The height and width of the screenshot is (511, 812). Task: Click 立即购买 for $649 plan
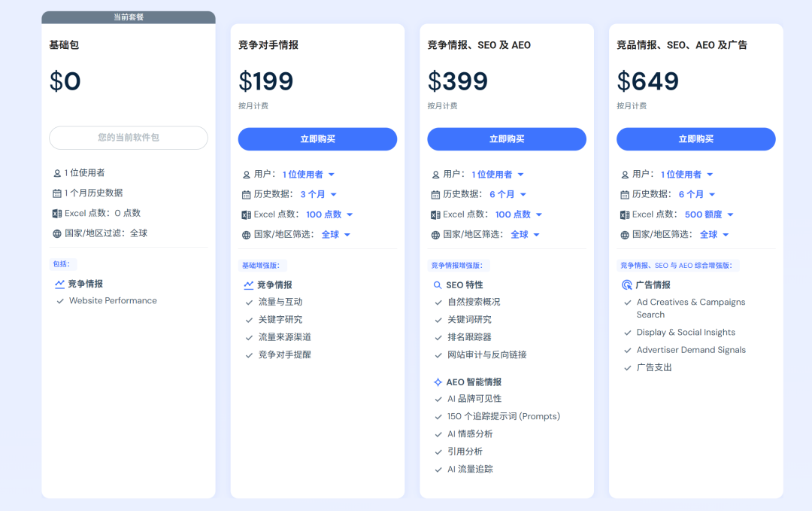pyautogui.click(x=696, y=139)
